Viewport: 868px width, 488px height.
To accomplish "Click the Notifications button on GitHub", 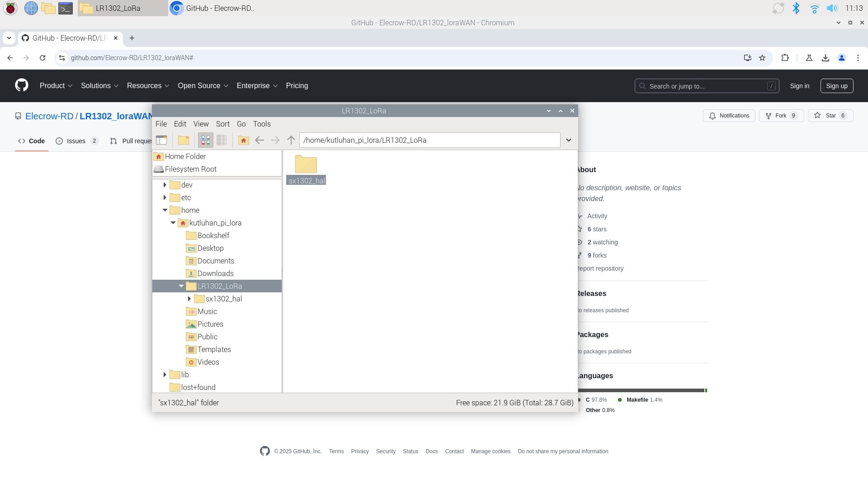I will [x=729, y=116].
